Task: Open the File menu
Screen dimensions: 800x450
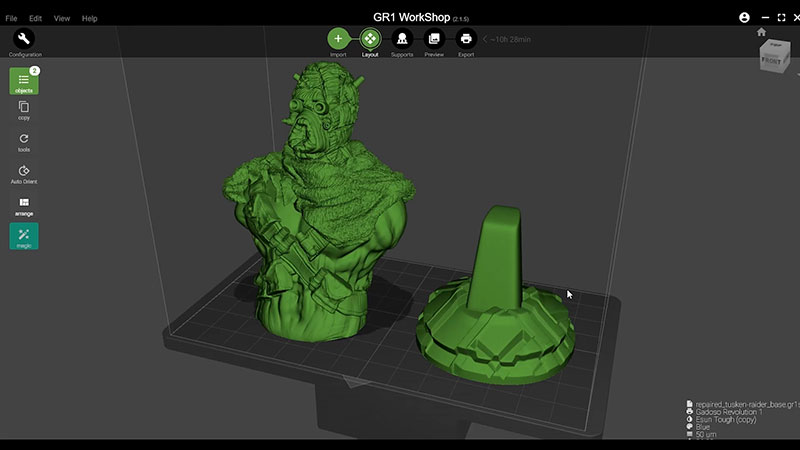Action: 11,18
